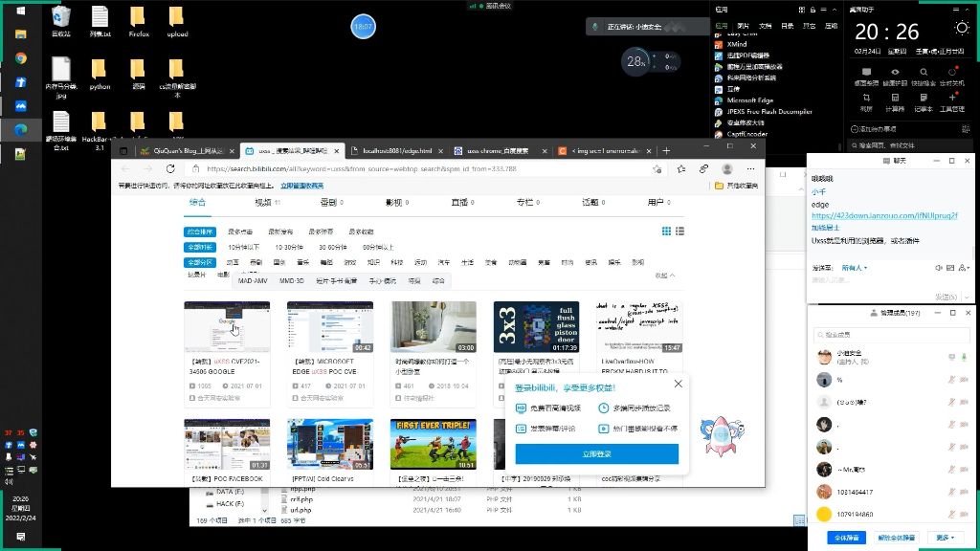Screen dimensions: 980x551
Task: Switch to localhost:8081/edge.html tab
Action: pyautogui.click(x=397, y=151)
